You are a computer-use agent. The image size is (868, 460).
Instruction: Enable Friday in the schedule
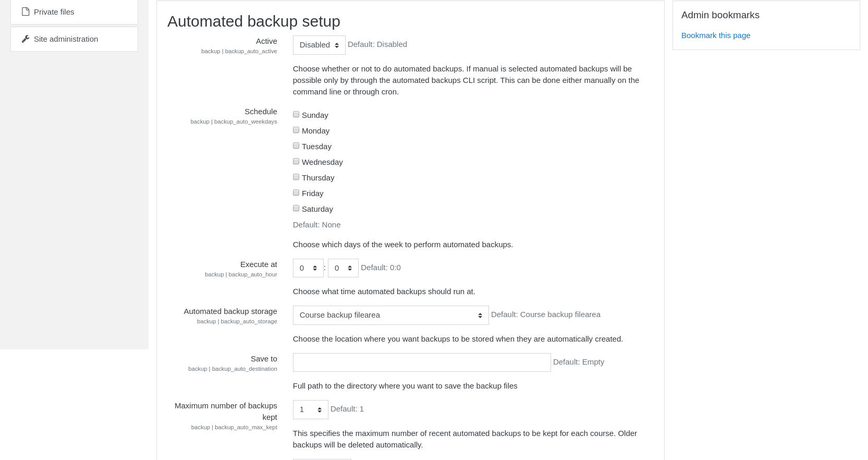[296, 192]
